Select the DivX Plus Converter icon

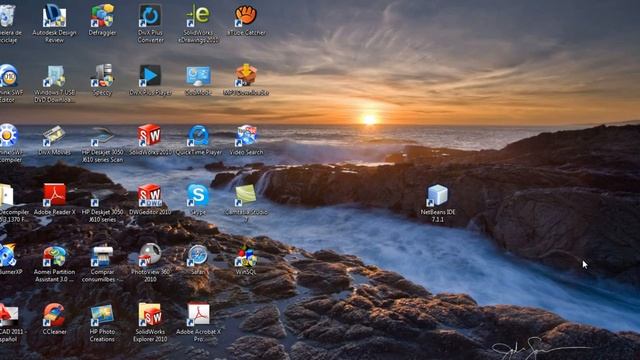click(150, 16)
